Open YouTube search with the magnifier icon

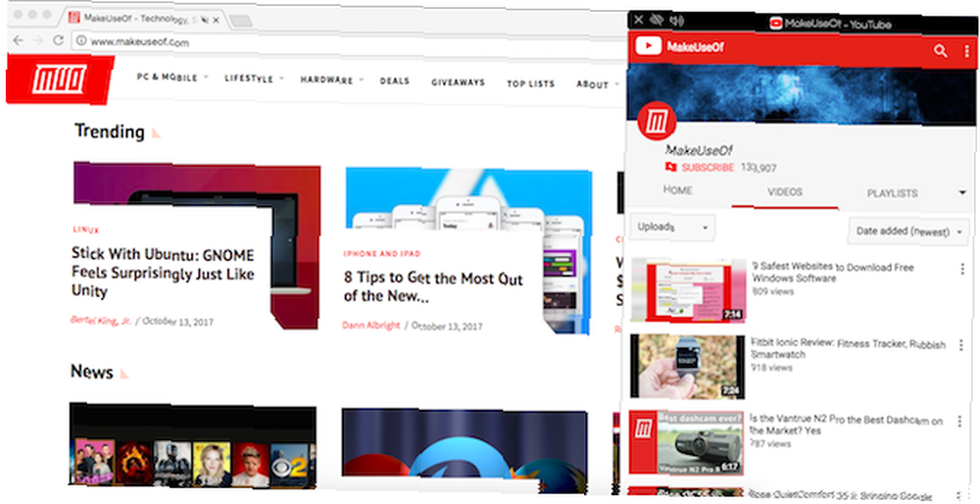[x=940, y=51]
